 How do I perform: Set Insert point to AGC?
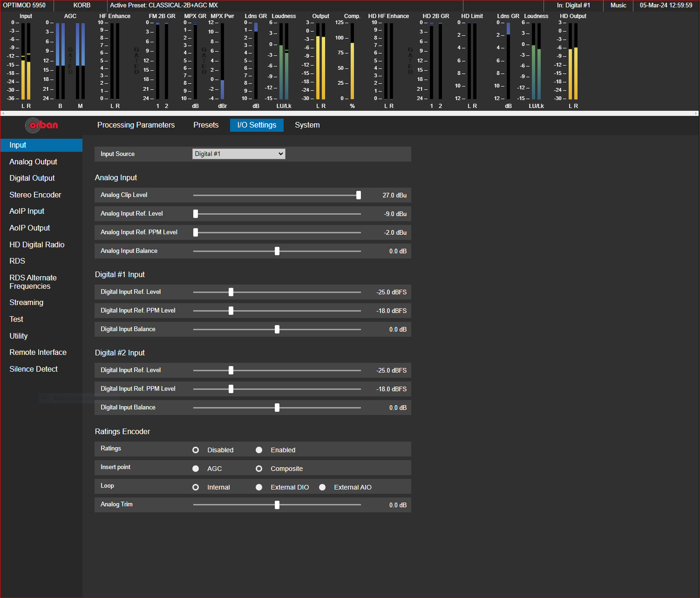pyautogui.click(x=196, y=469)
